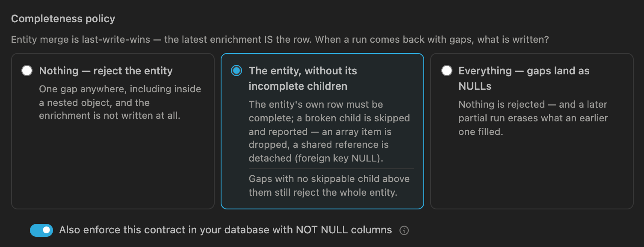Screen dimensions: 644x247
Task: Select the "Nothing — reject the entity" radio button
Action: point(27,71)
